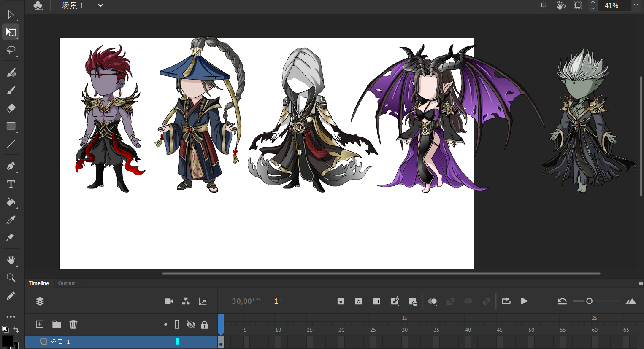Select the Paint Bucket tool

coord(11,202)
